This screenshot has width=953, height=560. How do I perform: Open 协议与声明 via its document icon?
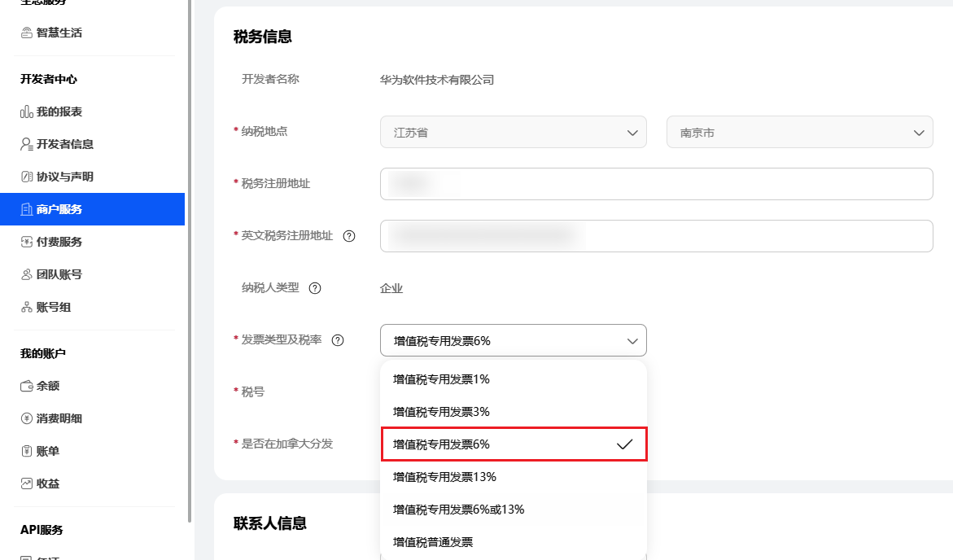pos(27,176)
